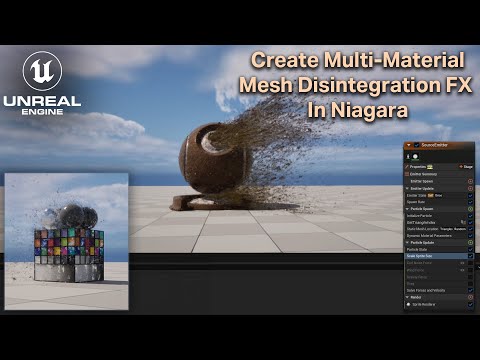
Task: Select the Dynamic Material Parameters module
Action: (439, 236)
